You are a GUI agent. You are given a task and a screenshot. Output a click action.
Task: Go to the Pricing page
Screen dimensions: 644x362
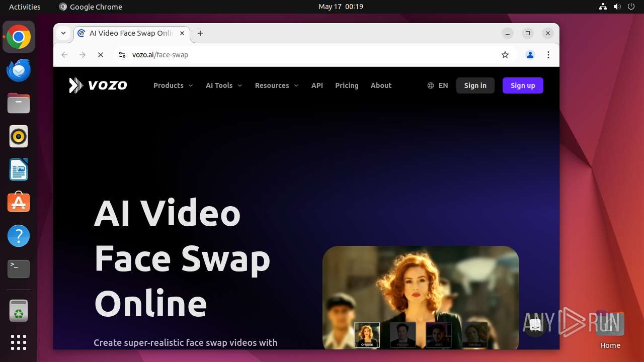coord(347,85)
